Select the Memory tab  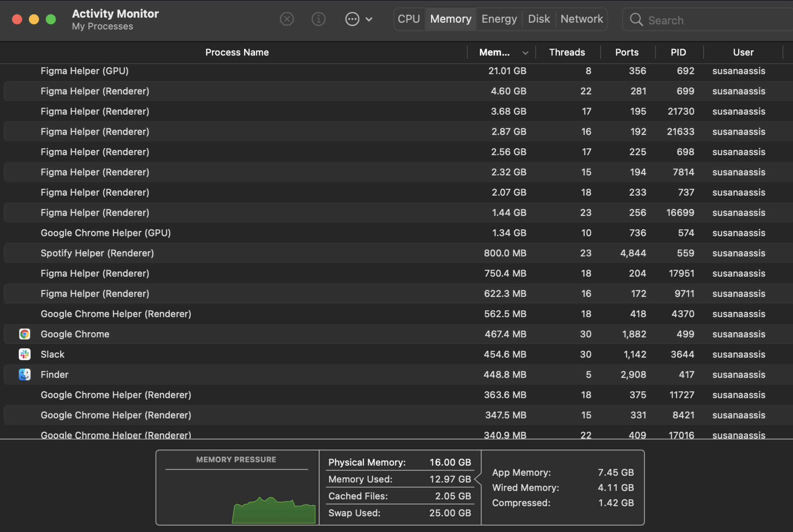(451, 19)
